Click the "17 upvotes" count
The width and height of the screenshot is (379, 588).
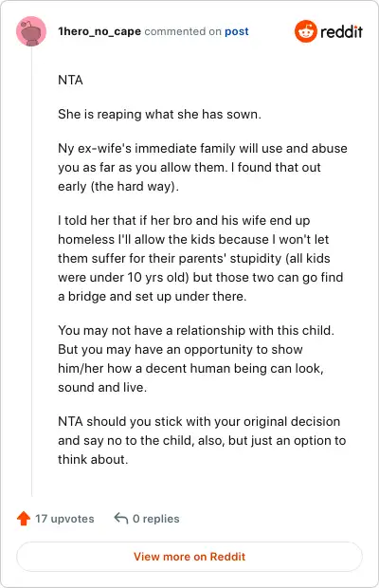(64, 519)
